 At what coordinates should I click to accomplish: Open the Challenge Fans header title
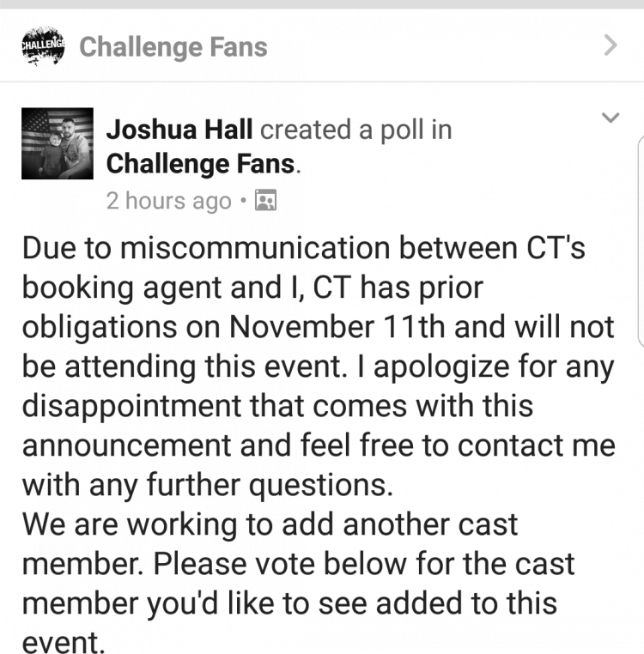click(173, 46)
